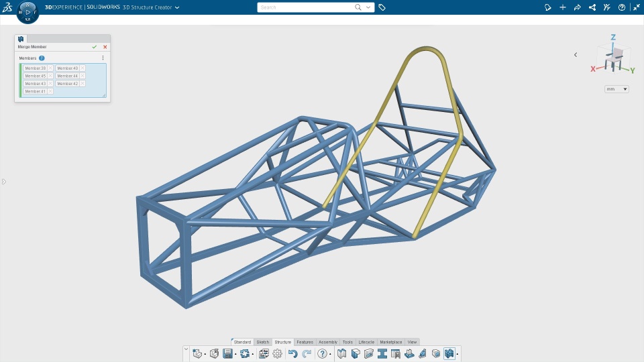644x362 pixels.
Task: Click the view orientation triad chair
Action: pos(614,60)
